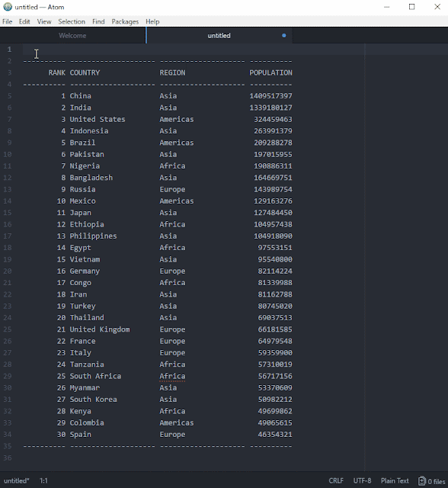Viewport: 448px width, 488px height.
Task: Click Europe in the Russia row
Action: point(172,189)
